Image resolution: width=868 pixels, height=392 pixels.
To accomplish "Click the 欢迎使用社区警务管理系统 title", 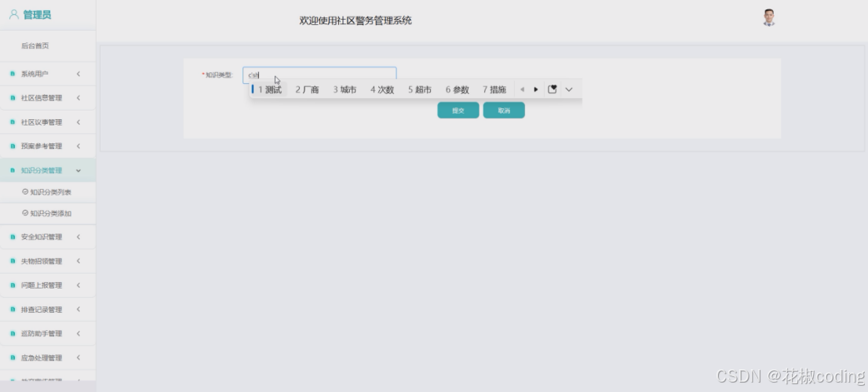I will (356, 20).
